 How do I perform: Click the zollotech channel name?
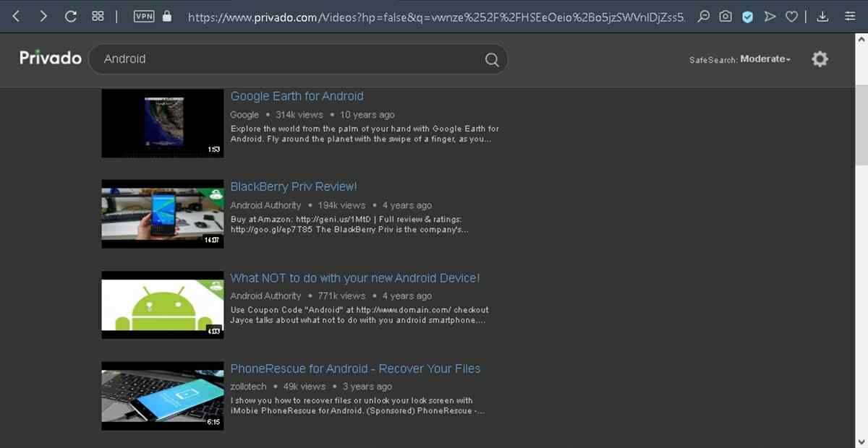coord(249,387)
